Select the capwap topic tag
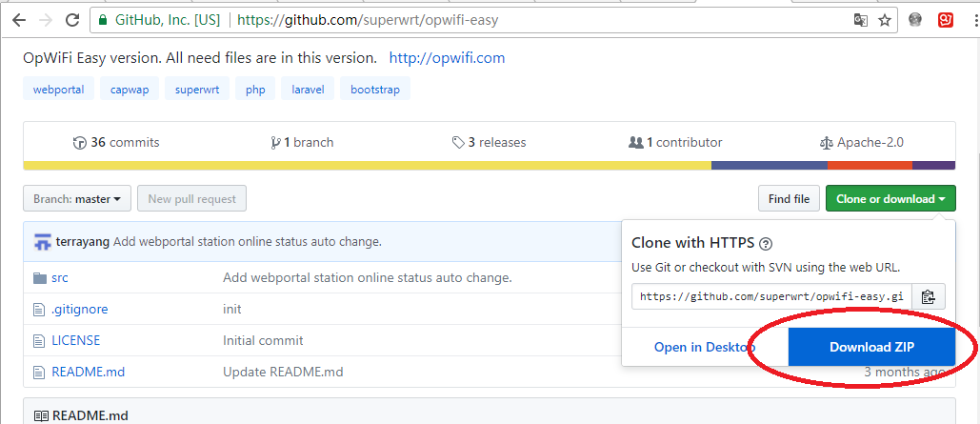Screen dimensions: 980x424 (130, 90)
